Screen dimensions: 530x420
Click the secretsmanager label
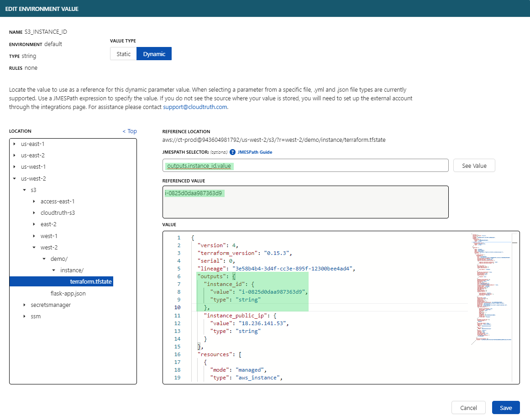51,305
